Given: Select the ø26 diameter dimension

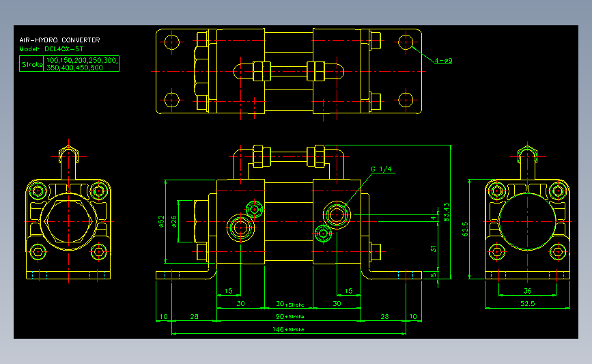Looking at the screenshot, I should 173,221.
